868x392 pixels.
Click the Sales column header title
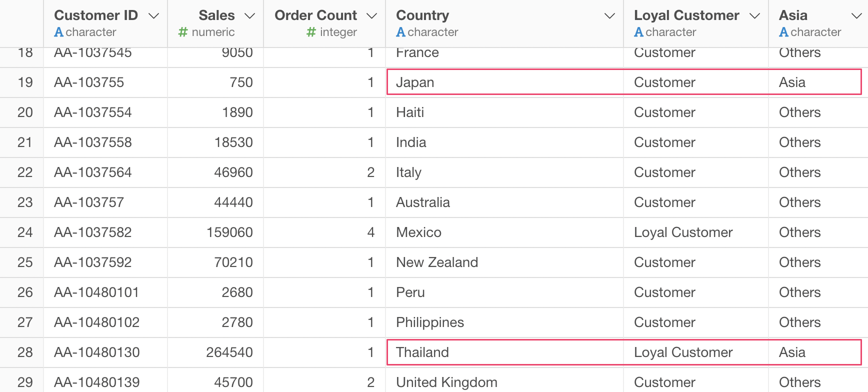216,15
